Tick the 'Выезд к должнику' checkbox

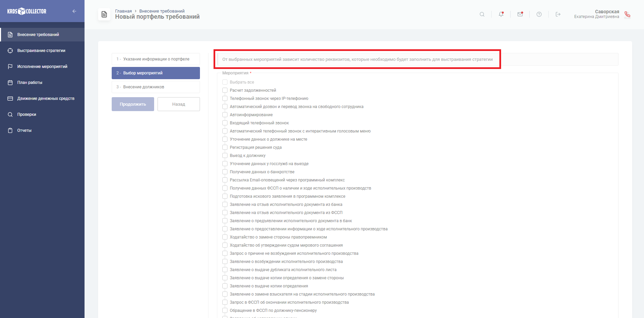coord(225,156)
